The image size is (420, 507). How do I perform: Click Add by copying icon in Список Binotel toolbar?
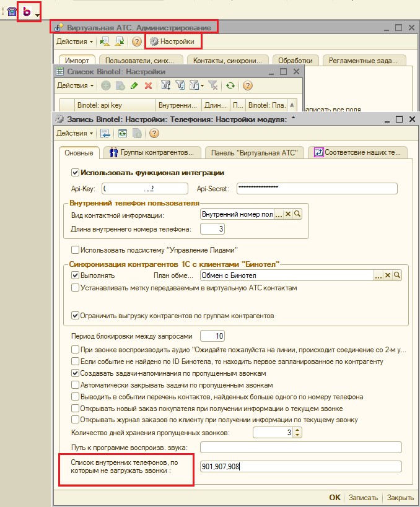[x=120, y=85]
